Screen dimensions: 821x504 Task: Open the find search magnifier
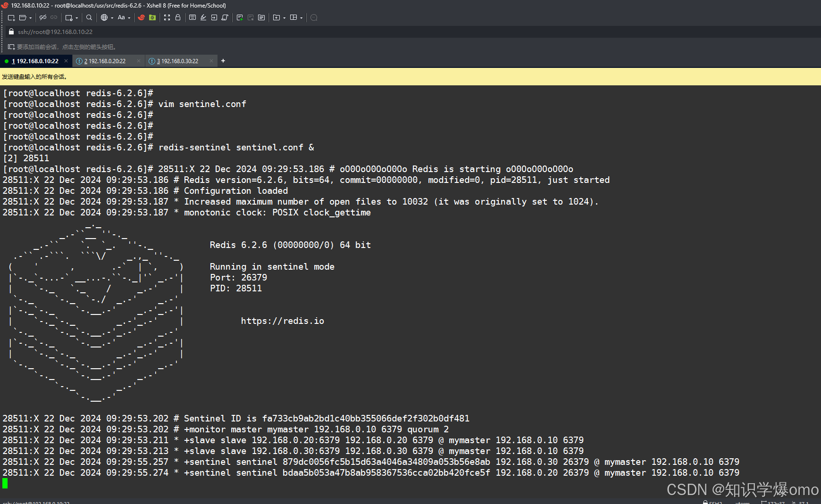pos(89,17)
